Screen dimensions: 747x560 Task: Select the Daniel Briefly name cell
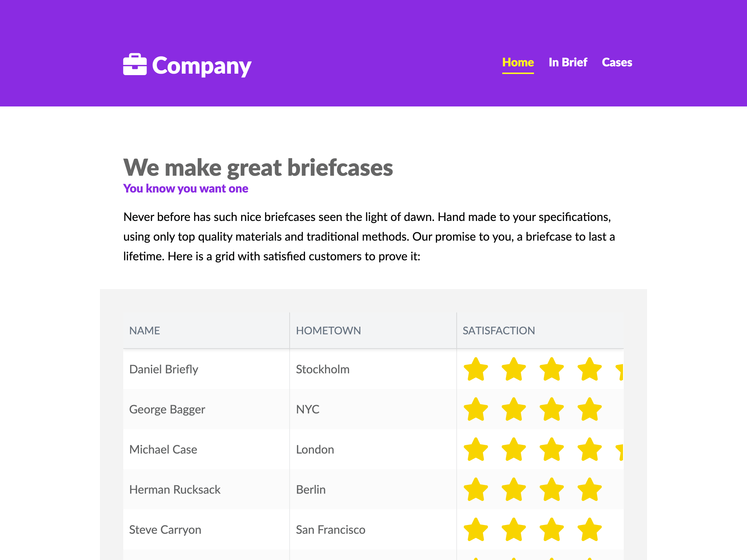tap(206, 369)
